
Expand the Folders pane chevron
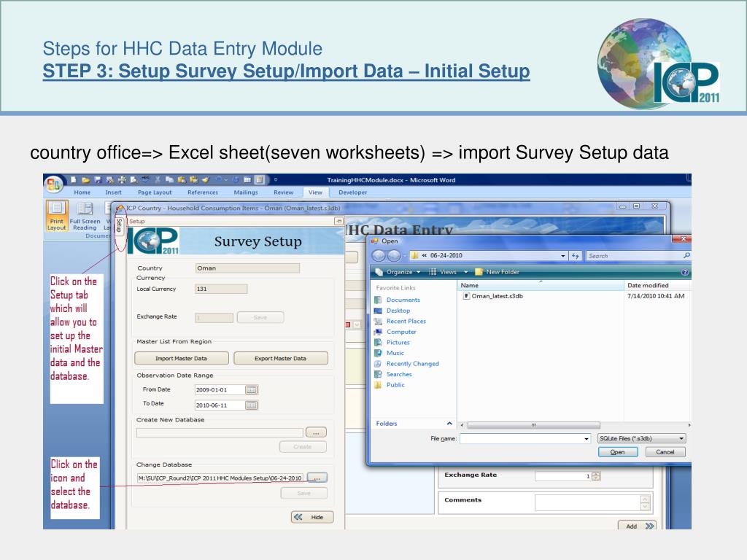(x=449, y=424)
